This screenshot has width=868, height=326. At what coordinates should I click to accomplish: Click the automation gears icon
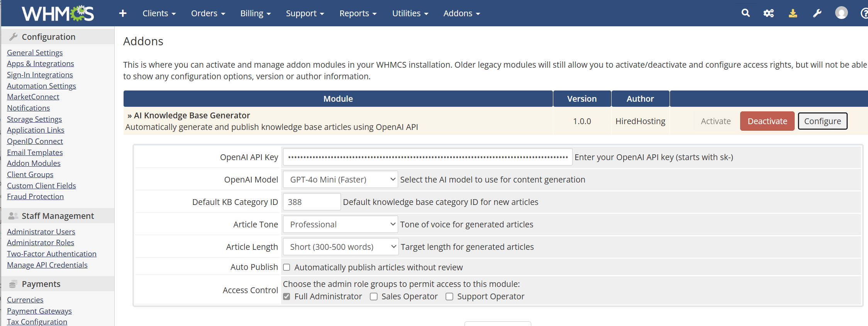[768, 14]
